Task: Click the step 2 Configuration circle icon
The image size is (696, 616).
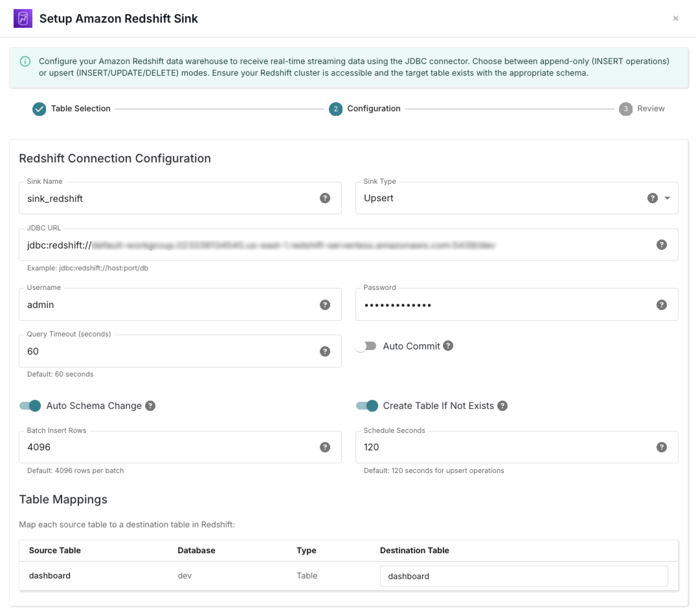Action: tap(335, 109)
